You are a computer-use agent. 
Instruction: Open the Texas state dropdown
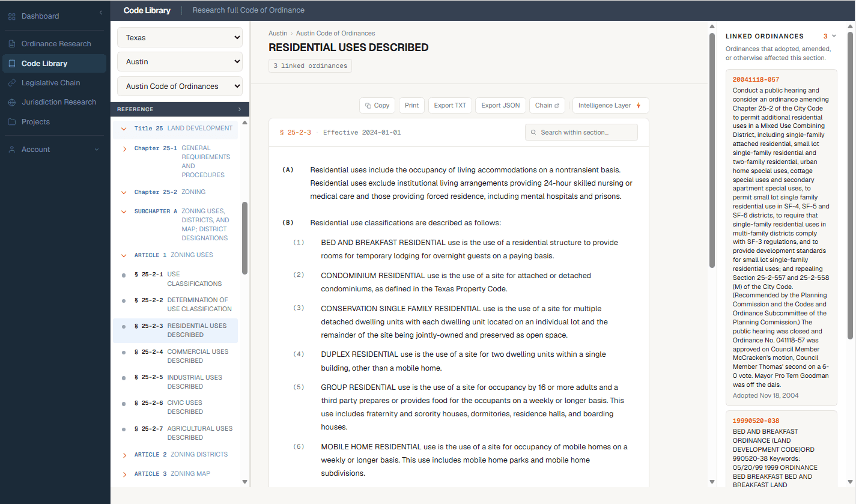coord(180,37)
